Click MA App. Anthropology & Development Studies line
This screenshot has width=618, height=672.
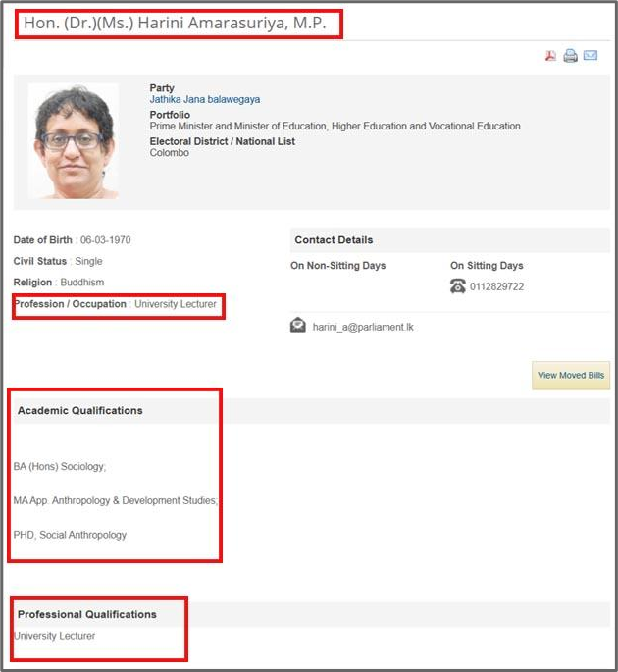[x=116, y=500]
